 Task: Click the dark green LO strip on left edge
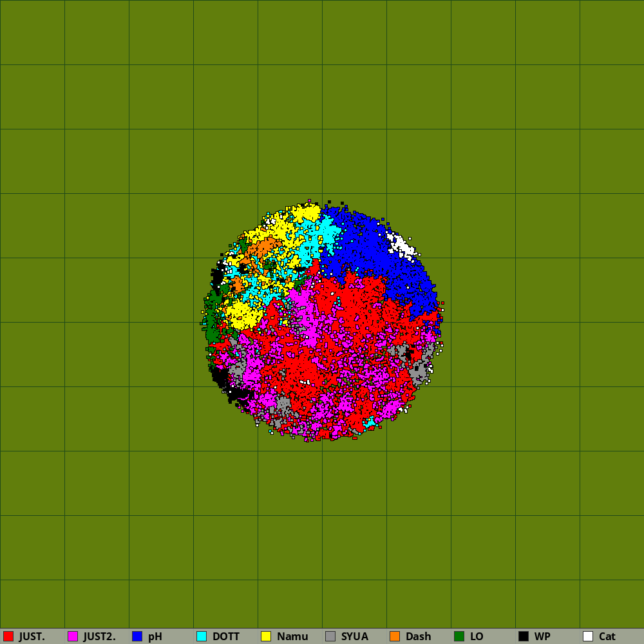[212, 322]
